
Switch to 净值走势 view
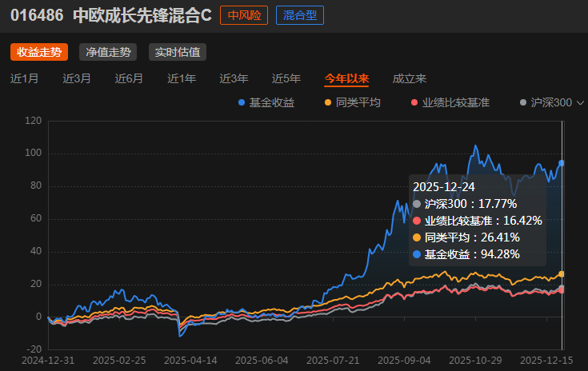click(x=108, y=52)
